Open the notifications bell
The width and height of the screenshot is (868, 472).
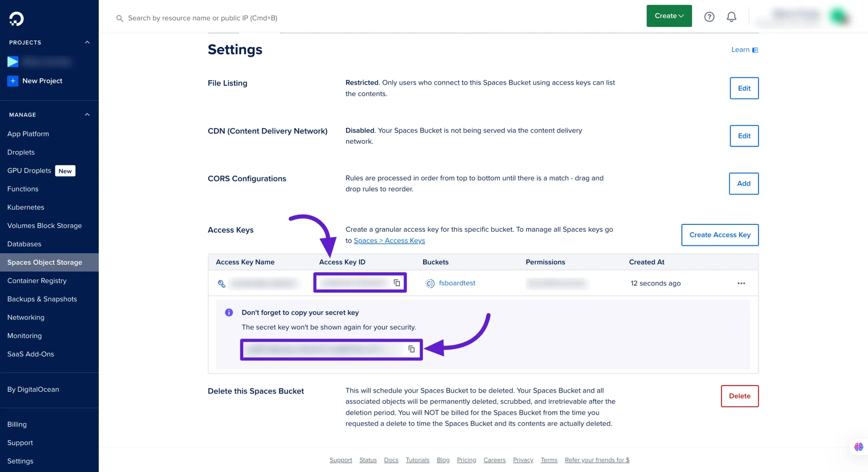(731, 17)
